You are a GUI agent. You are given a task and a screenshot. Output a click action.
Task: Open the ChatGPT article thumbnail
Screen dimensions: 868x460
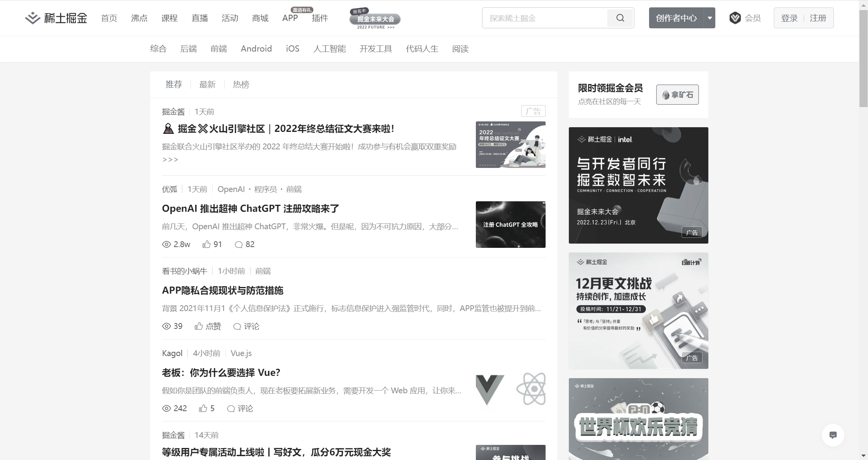(510, 225)
